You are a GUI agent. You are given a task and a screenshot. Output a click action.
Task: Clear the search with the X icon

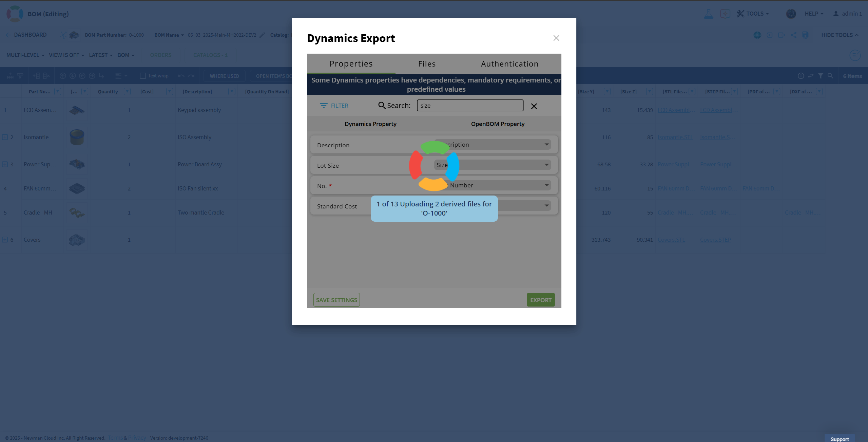coord(534,106)
